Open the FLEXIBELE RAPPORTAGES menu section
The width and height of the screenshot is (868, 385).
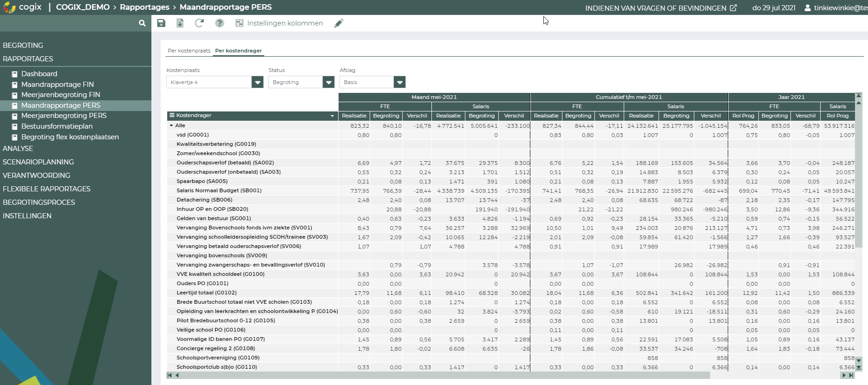(46, 189)
